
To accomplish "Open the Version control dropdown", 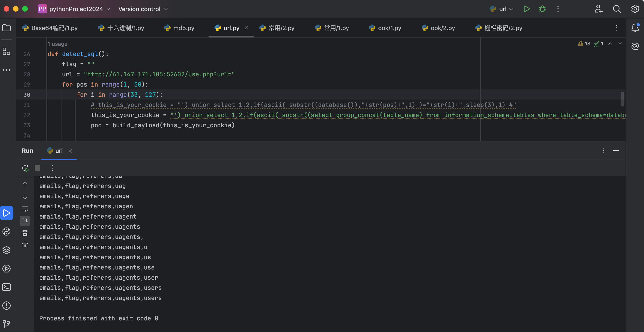I will [x=143, y=9].
